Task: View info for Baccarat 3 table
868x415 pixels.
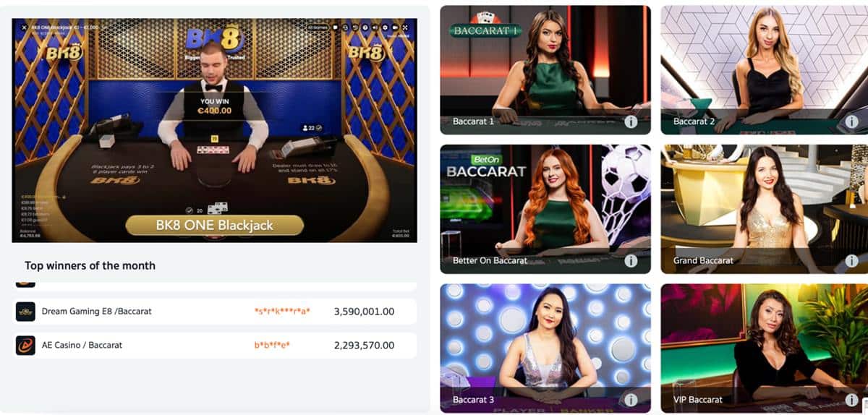Action: tap(631, 399)
